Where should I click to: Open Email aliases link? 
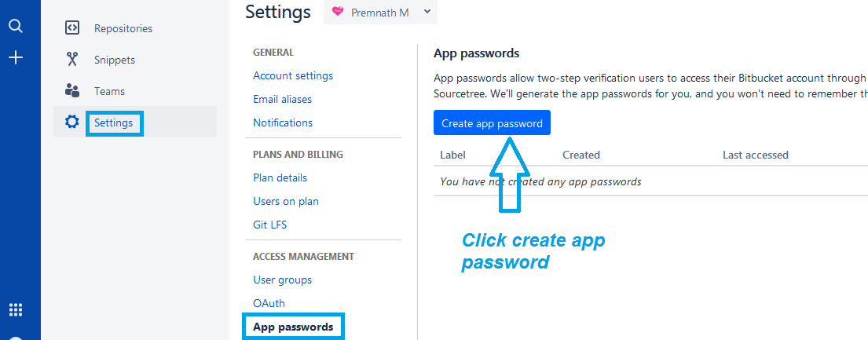point(282,99)
